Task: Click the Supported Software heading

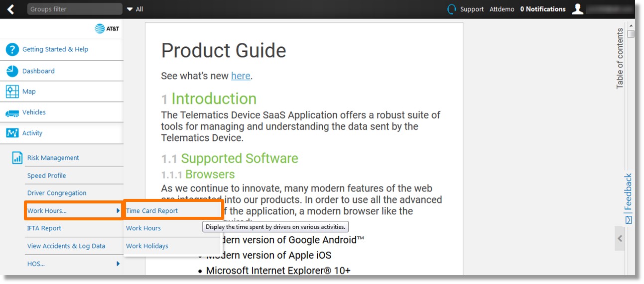Action: pos(240,158)
